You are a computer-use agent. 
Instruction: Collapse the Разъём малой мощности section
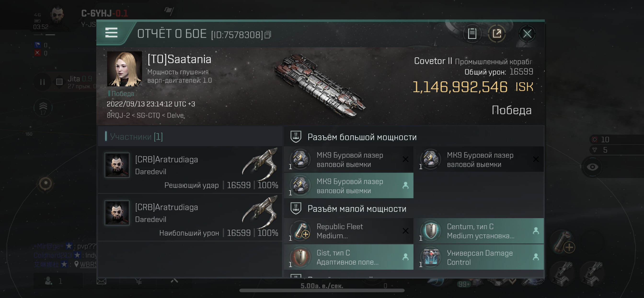pos(356,209)
